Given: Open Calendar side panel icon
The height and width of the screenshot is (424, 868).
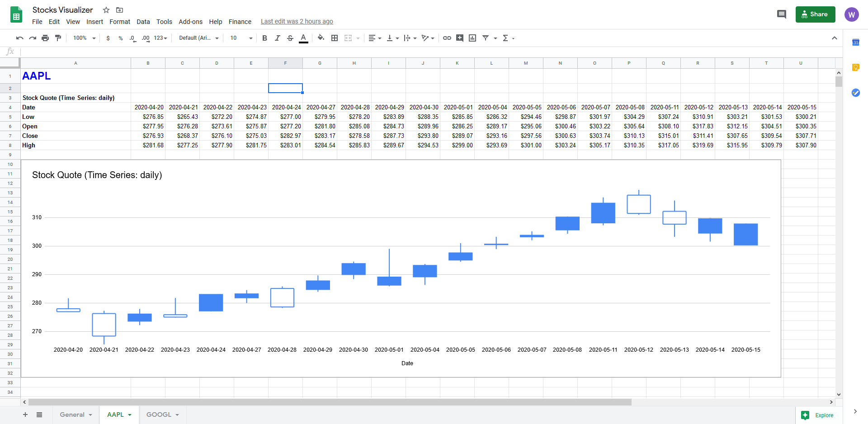Looking at the screenshot, I should [x=855, y=42].
